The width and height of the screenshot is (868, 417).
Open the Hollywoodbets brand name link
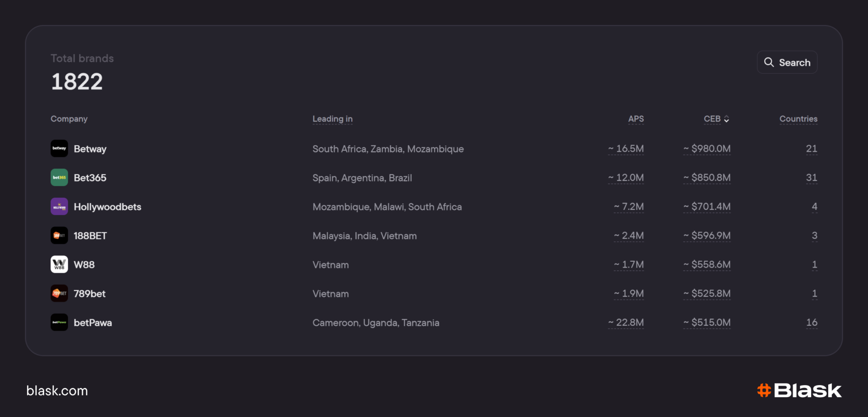point(108,207)
